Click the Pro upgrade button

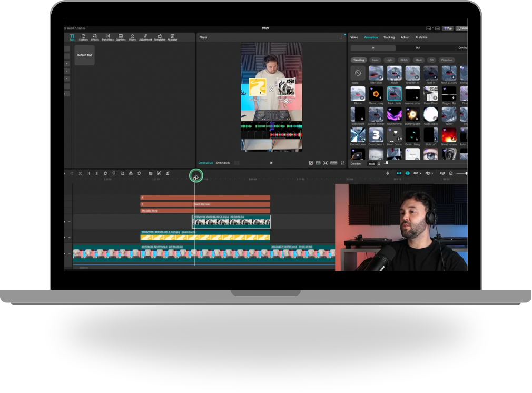448,28
